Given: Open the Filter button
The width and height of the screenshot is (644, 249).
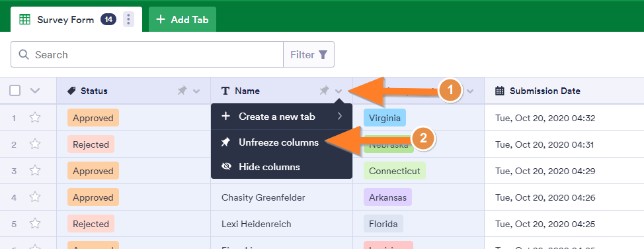Looking at the screenshot, I should point(309,54).
